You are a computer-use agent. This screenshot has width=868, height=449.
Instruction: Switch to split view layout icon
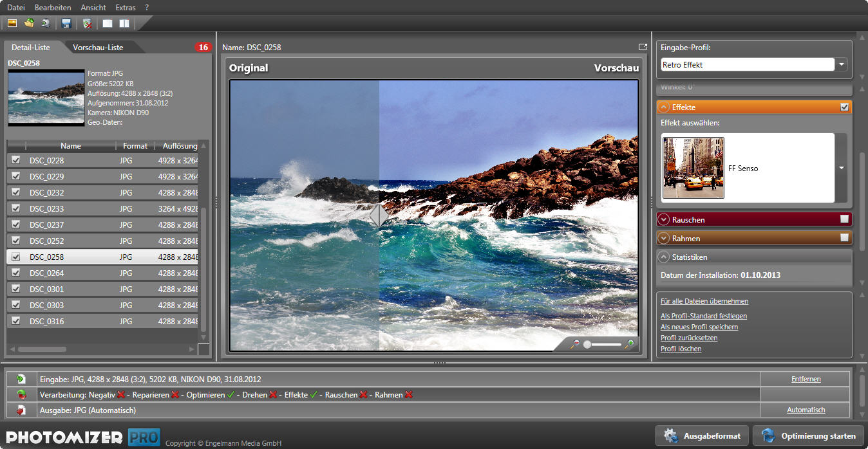coord(124,24)
